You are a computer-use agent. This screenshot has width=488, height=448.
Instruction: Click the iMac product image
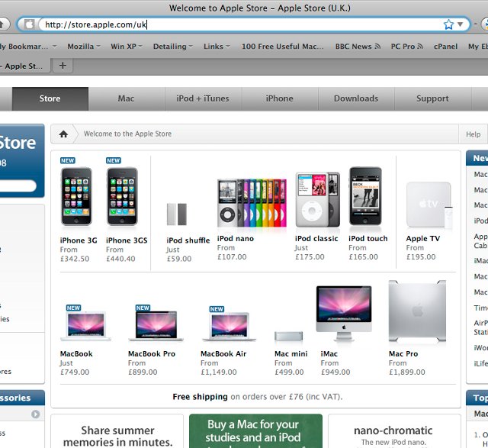point(344,313)
